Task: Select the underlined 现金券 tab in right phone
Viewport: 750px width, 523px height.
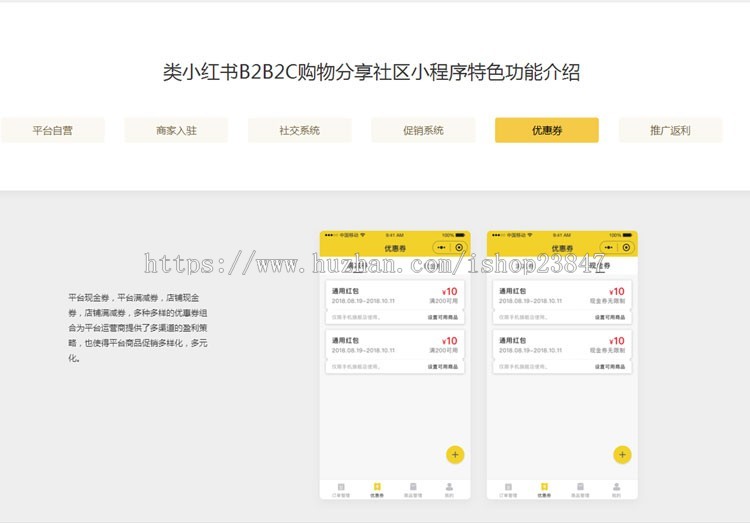Action: [x=599, y=266]
